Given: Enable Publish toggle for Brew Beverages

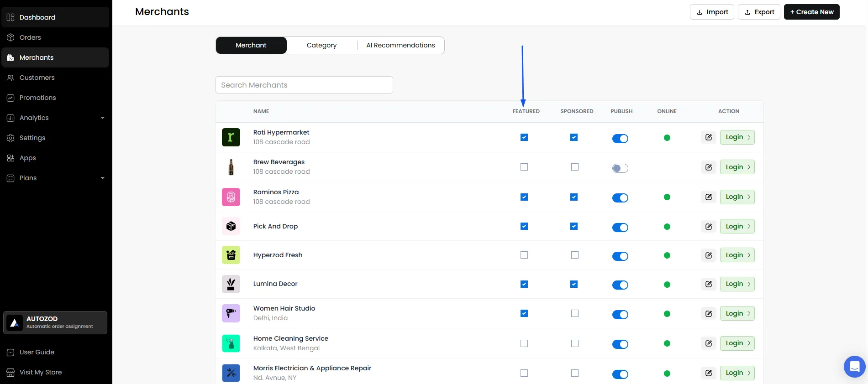Looking at the screenshot, I should (620, 168).
